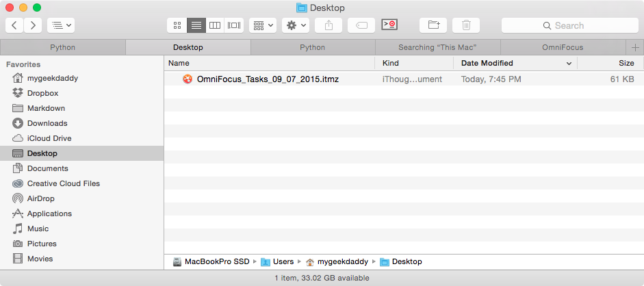The height and width of the screenshot is (286, 644).
Task: Go back with the left arrow button
Action: tap(14, 25)
